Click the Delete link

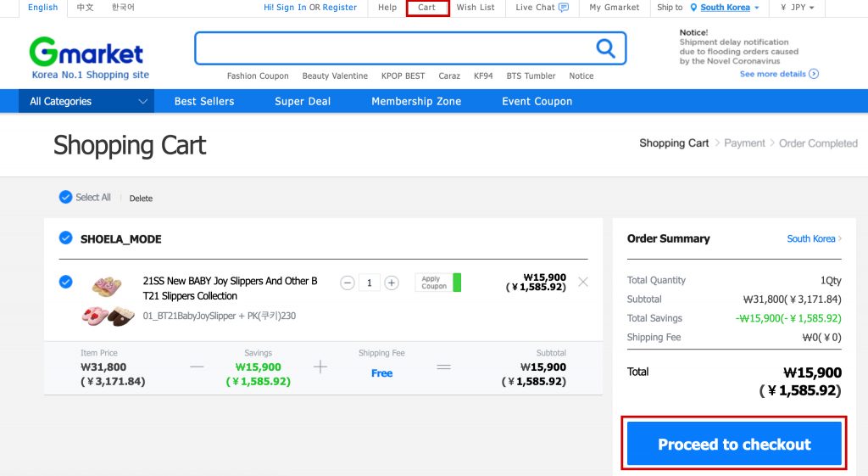pyautogui.click(x=141, y=199)
